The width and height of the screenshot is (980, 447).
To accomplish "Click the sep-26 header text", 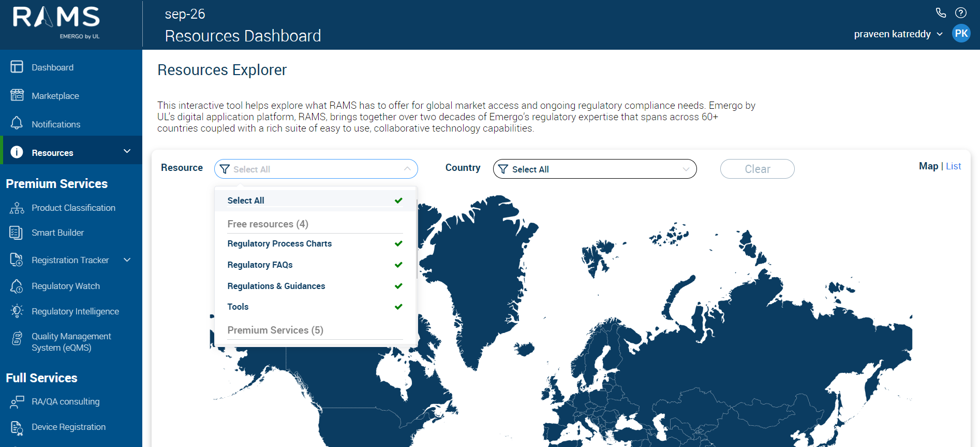I will pos(185,14).
